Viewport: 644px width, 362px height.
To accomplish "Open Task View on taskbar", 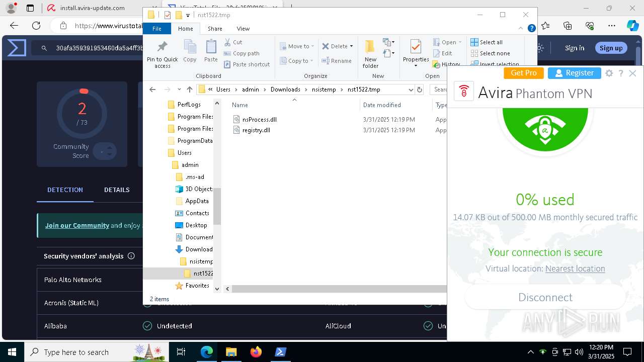I will pyautogui.click(x=182, y=352).
